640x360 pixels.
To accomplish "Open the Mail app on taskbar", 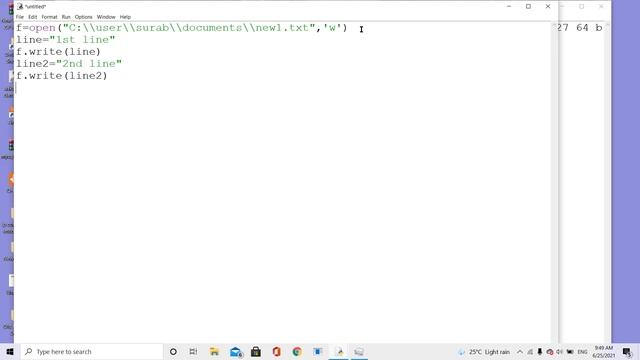I will (x=236, y=351).
